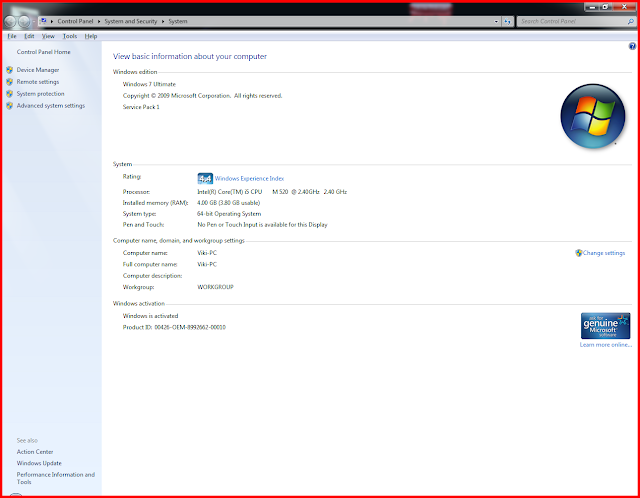Click Learn more online link
This screenshot has height=498, width=640.
point(606,345)
